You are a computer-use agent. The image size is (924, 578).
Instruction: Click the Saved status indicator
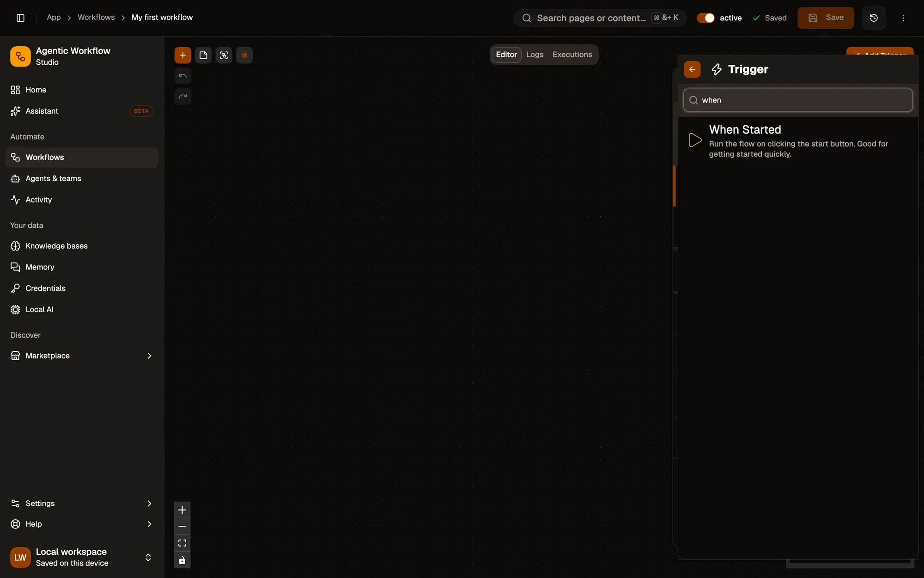tap(770, 18)
